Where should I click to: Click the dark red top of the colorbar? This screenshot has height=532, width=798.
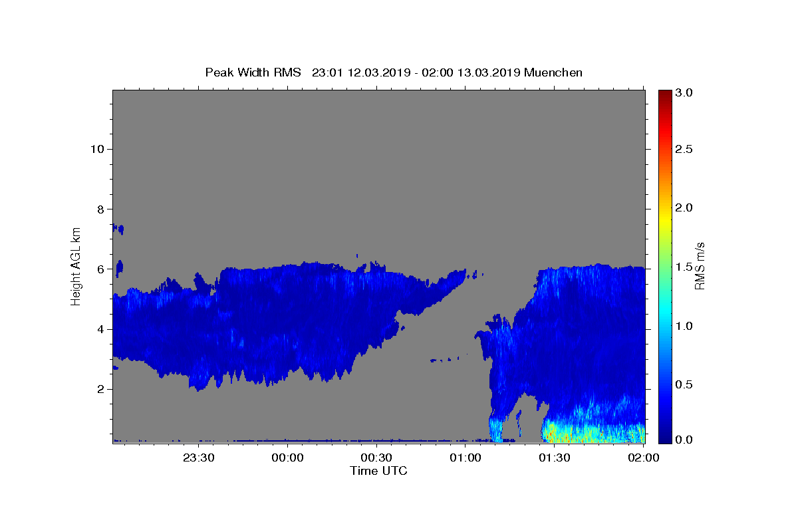[664, 94]
